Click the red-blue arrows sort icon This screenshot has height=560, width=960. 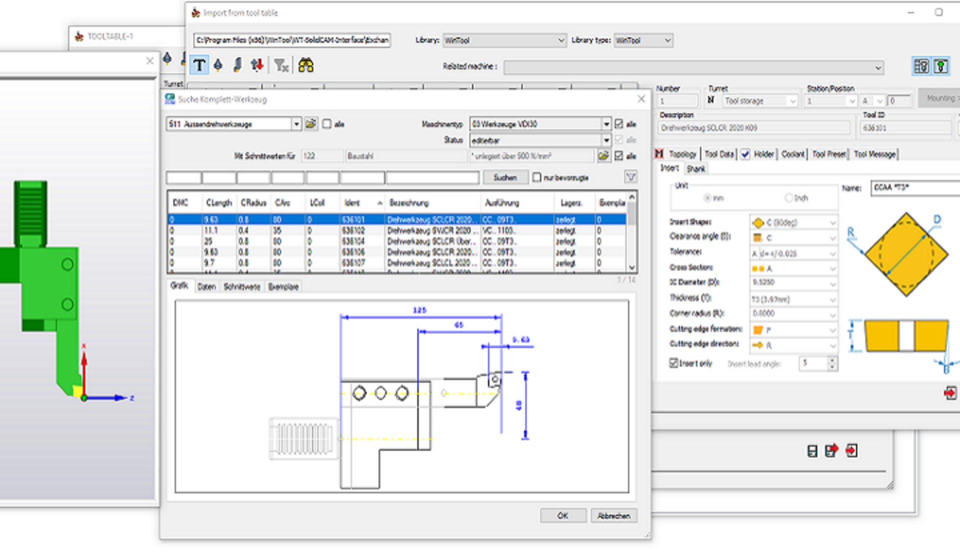257,65
